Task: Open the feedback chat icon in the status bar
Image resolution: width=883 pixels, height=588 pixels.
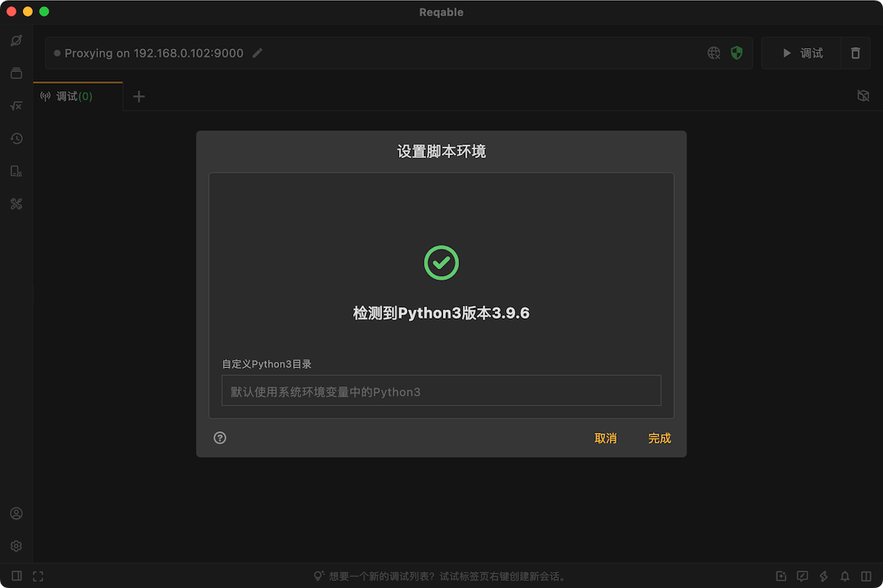Action: click(802, 576)
